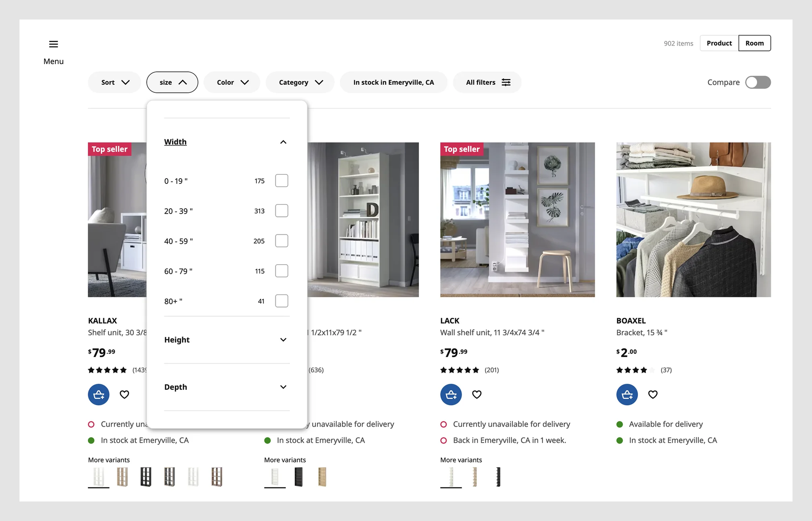Open the Sort dropdown
Viewport: 812px width, 521px height.
click(x=114, y=82)
